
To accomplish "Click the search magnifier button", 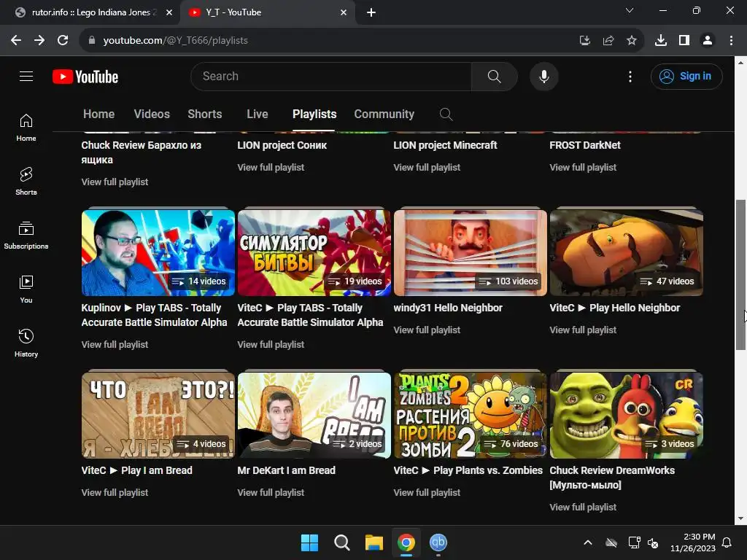I will 494,76.
